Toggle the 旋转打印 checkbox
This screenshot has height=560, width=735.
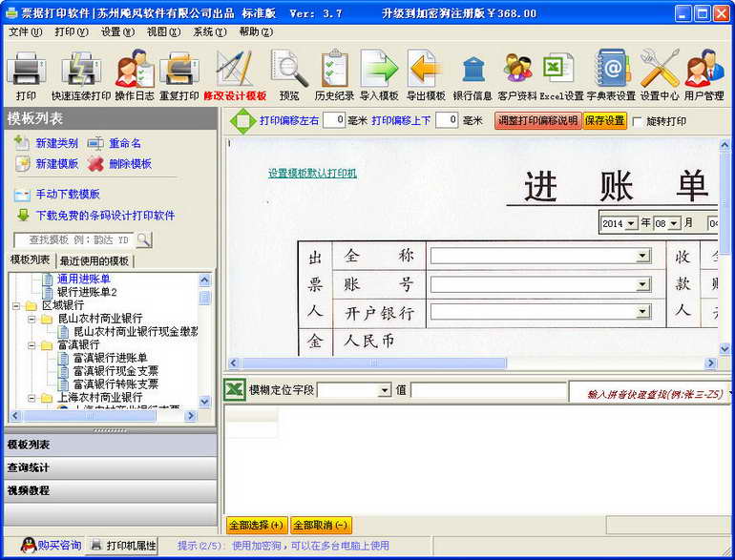(638, 122)
